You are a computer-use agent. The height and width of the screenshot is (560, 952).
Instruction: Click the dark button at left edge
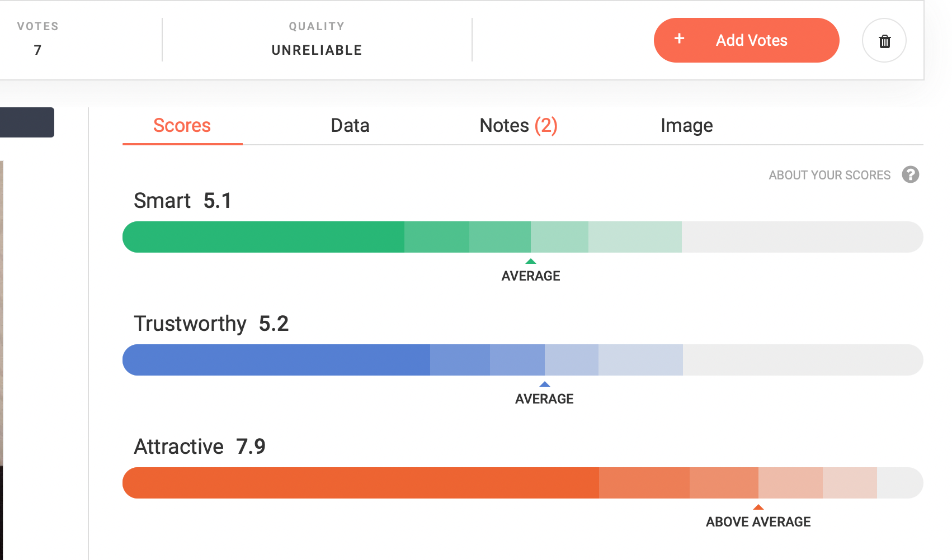point(27,122)
